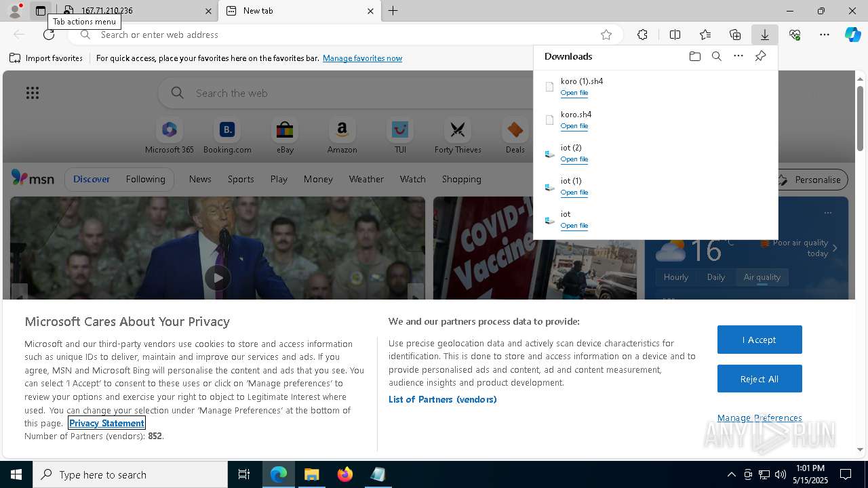This screenshot has width=868, height=488.
Task: Switch to the 167.71.210.236 tab
Action: tap(136, 11)
